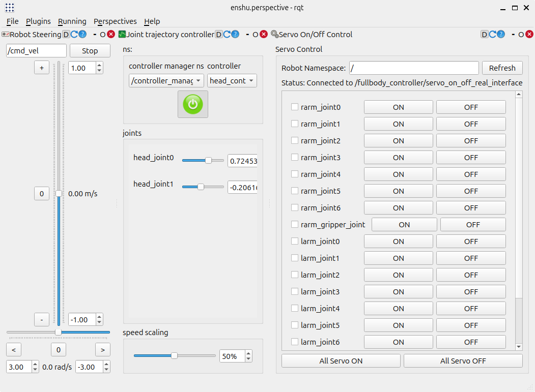Open the Perspectives menu

coord(115,21)
